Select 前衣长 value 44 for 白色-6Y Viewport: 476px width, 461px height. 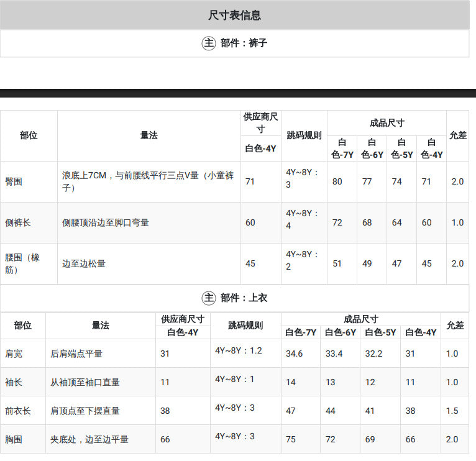331,411
